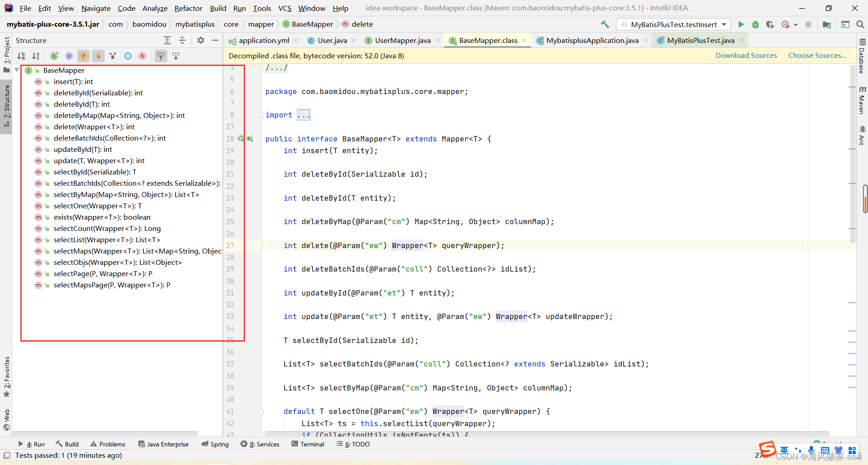The image size is (868, 465).
Task: Sort structure members alphabetically
Action: pos(36,56)
